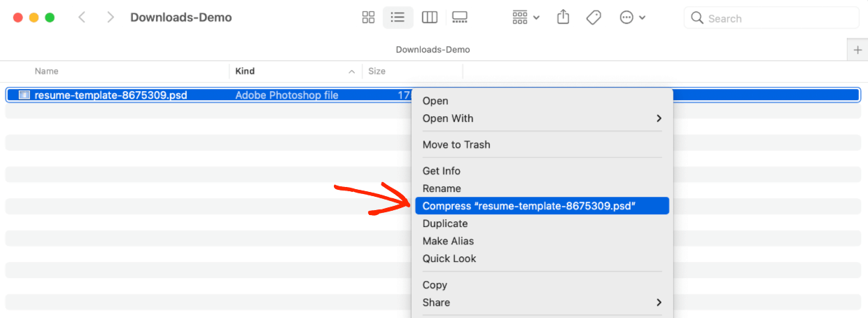Choose Make Alias from context menu
Image resolution: width=868 pixels, height=318 pixels.
coord(542,241)
